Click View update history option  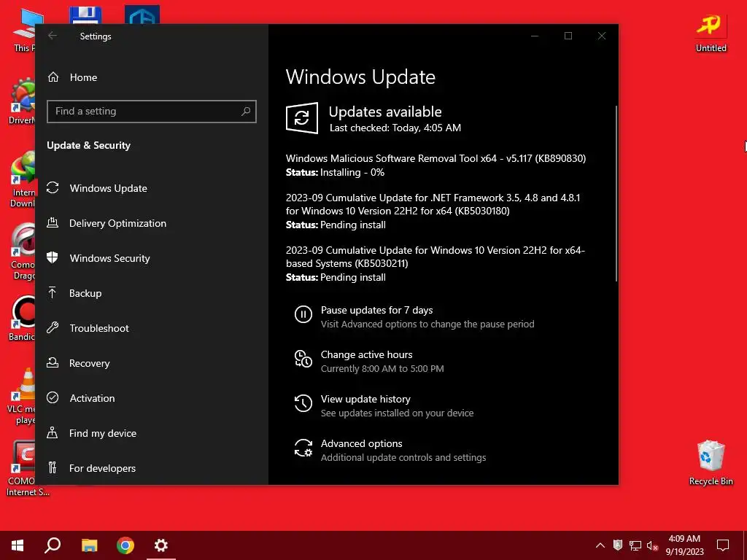coord(365,399)
